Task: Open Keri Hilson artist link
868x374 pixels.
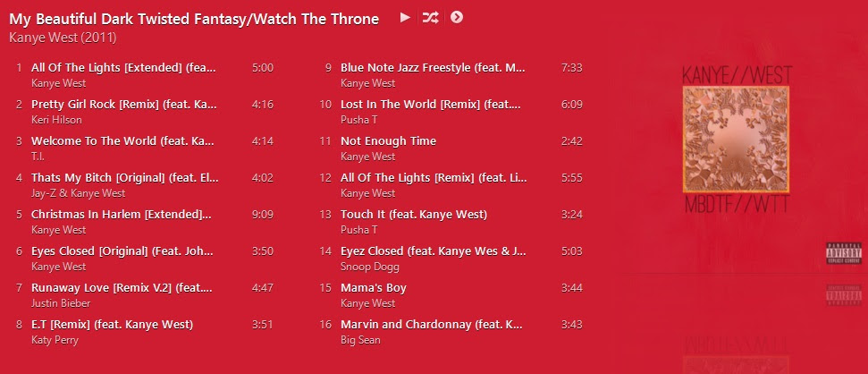Action: 56,120
